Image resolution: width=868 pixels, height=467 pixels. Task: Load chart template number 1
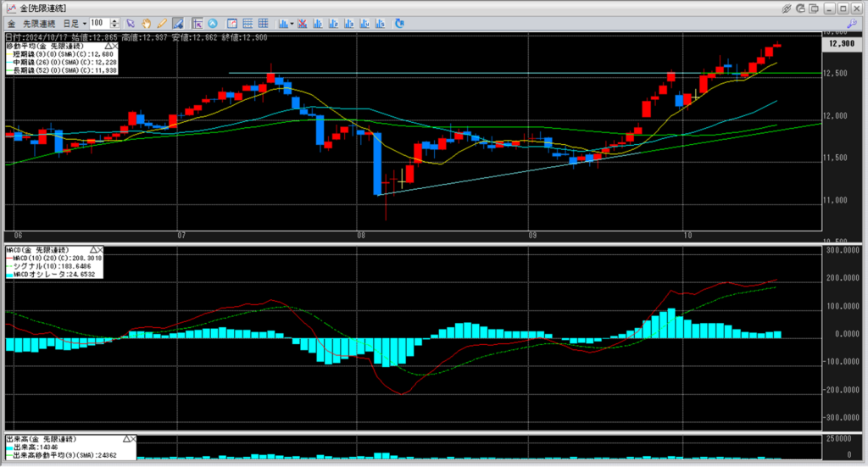[318, 23]
